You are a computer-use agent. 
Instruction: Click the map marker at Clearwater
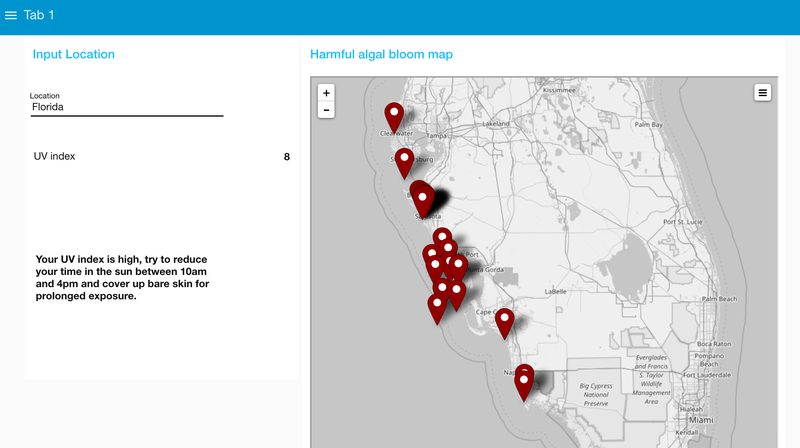click(394, 115)
